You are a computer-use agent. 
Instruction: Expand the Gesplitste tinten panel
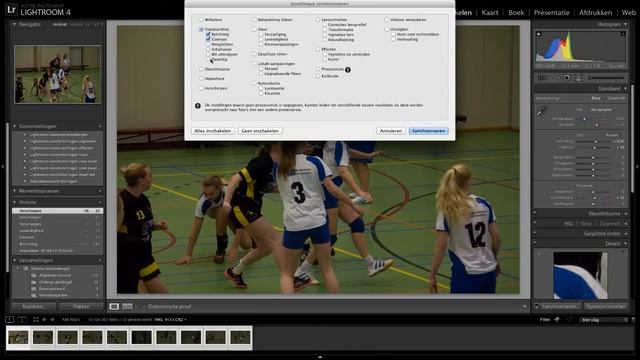click(625, 233)
